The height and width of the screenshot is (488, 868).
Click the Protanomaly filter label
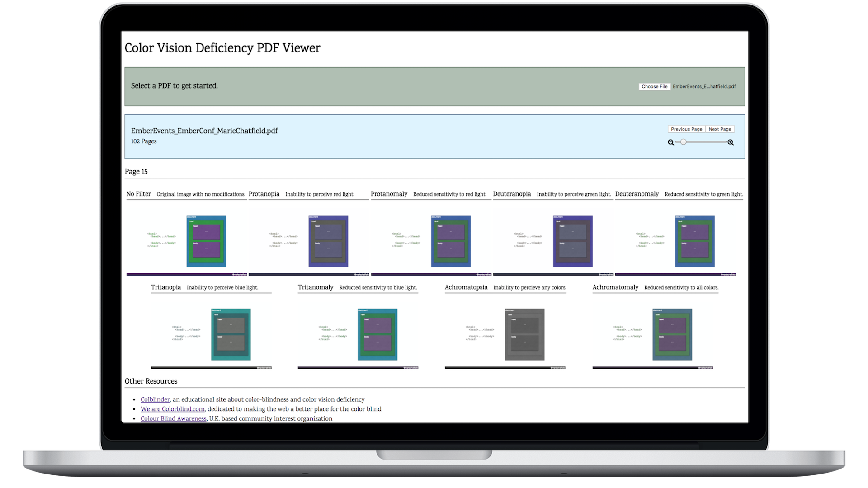pos(388,194)
